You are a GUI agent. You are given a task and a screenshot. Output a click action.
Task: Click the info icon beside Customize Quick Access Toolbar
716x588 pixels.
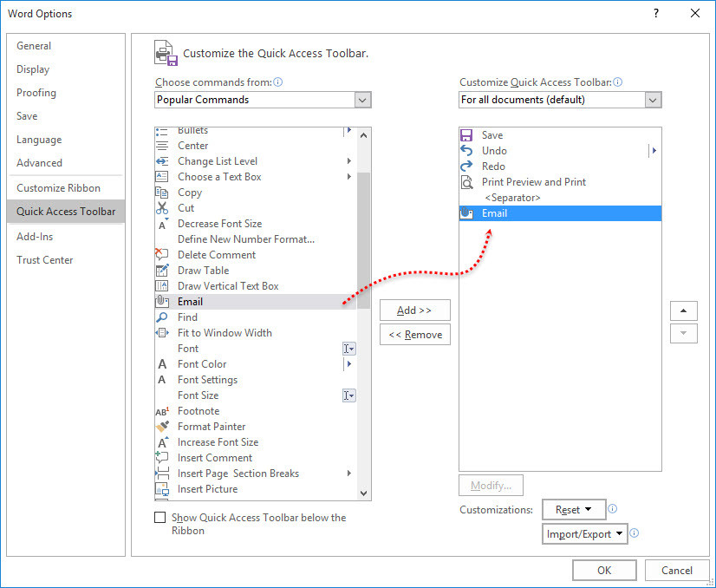tap(617, 82)
